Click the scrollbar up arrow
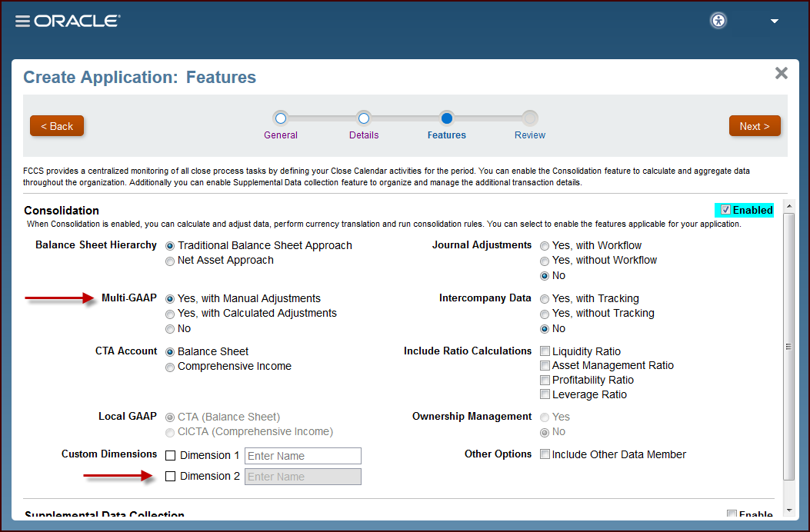Image resolution: width=810 pixels, height=532 pixels. (x=788, y=205)
